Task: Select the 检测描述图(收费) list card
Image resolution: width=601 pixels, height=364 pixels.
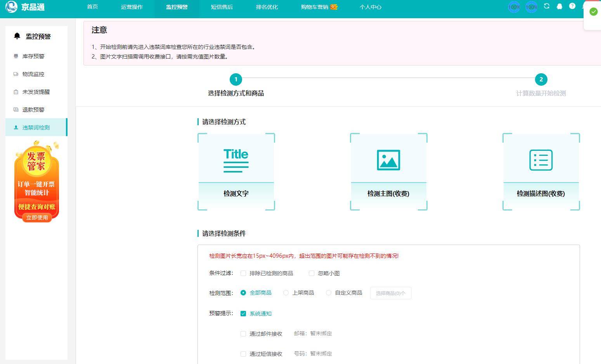Action: tap(541, 172)
